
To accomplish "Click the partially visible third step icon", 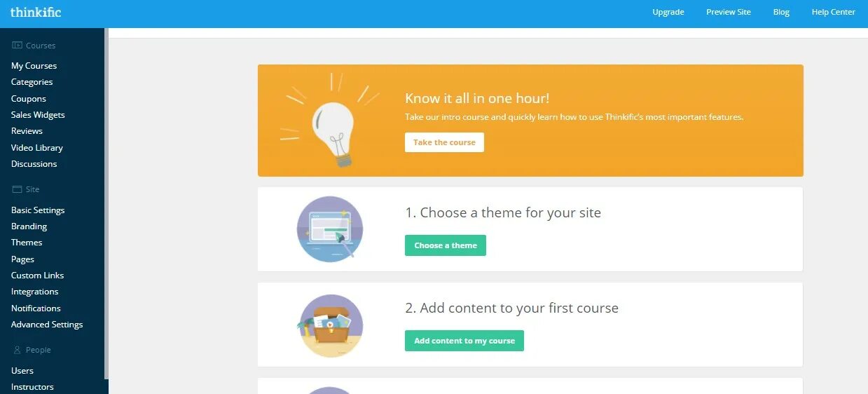I will (330, 390).
